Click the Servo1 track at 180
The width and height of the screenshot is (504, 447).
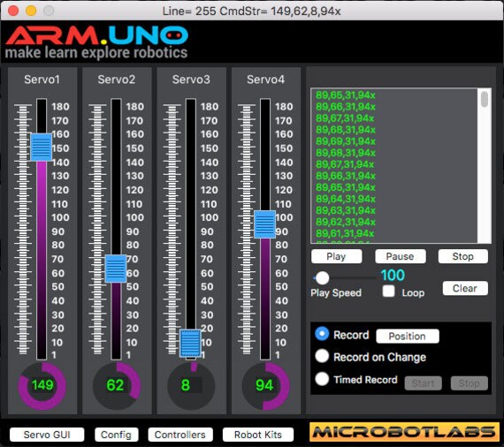(42, 107)
